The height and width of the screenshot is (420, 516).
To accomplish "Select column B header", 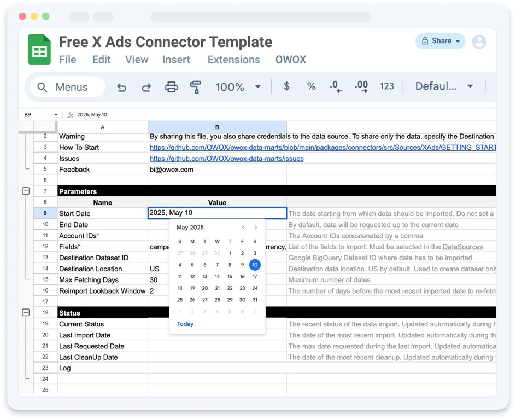I will (x=217, y=127).
